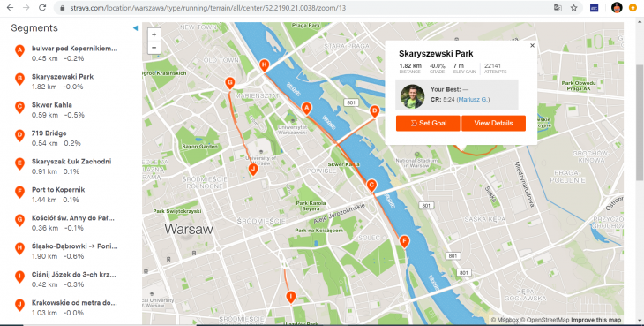The height and width of the screenshot is (326, 644).
Task: Click map marker I at the bottom
Action: click(x=291, y=297)
